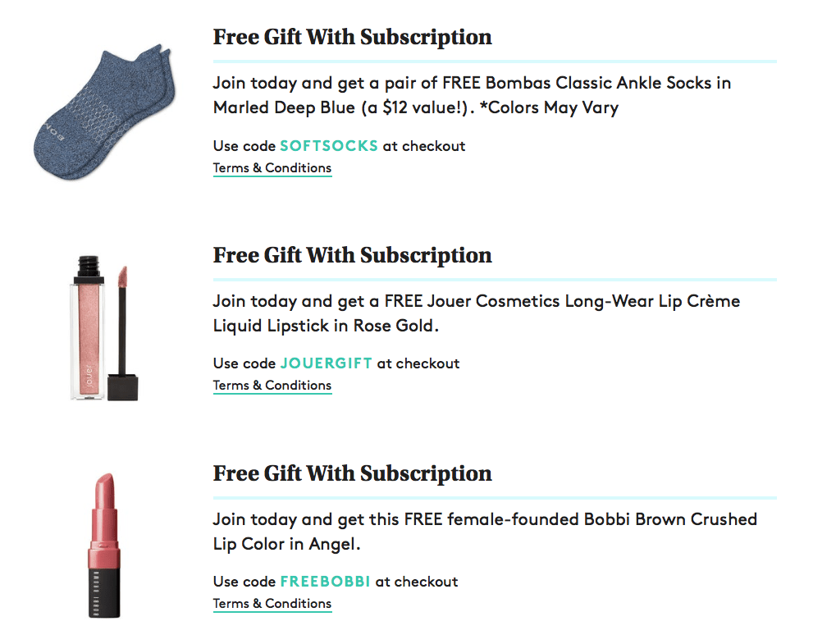This screenshot has width=813, height=644.
Task: Click the "Liquid Lipstick in Rose Gold" text
Action: click(x=324, y=326)
